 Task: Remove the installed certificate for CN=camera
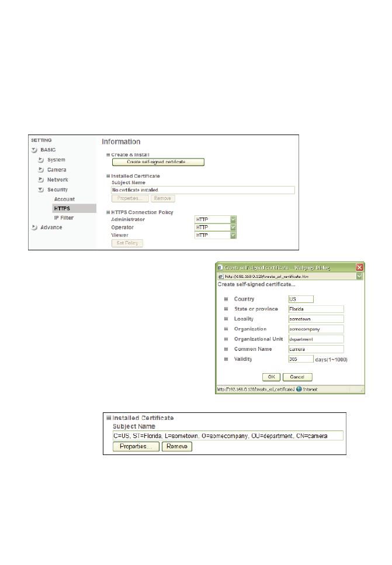click(176, 446)
